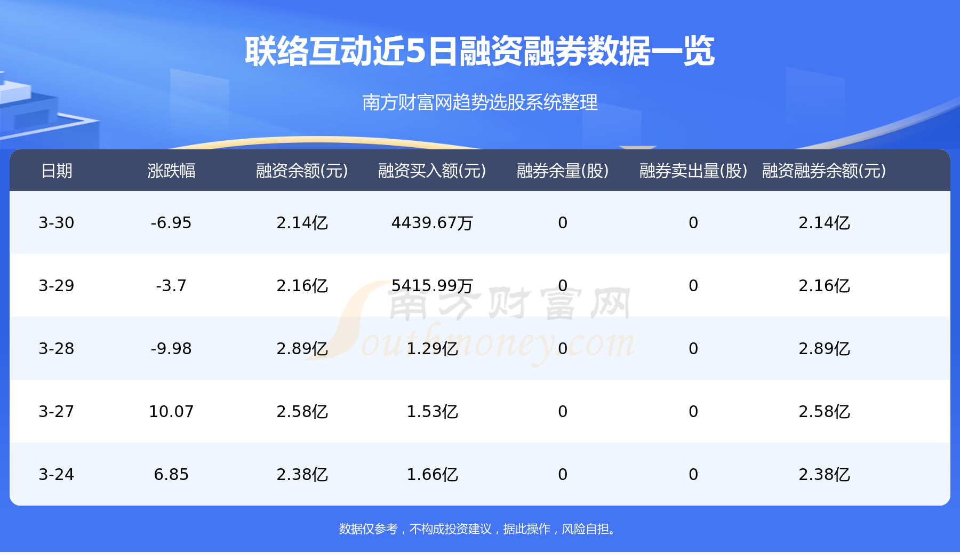This screenshot has height=560, width=960.
Task: Select the date cell 3-28
Action: (x=57, y=348)
